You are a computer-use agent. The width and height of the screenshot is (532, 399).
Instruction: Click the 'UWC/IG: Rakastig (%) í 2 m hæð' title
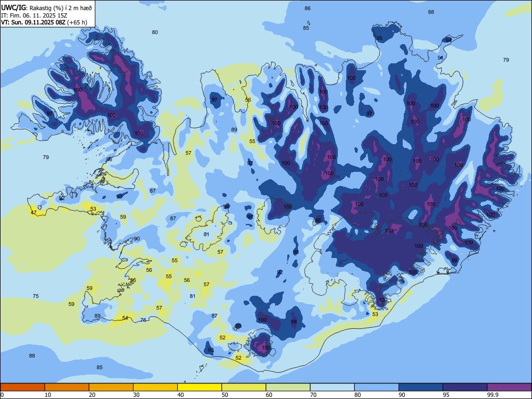(46, 7)
